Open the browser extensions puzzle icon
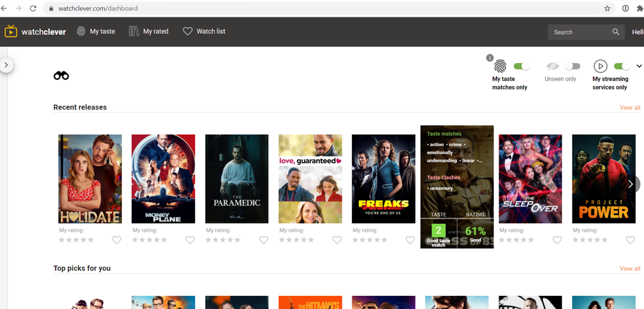 640,8
